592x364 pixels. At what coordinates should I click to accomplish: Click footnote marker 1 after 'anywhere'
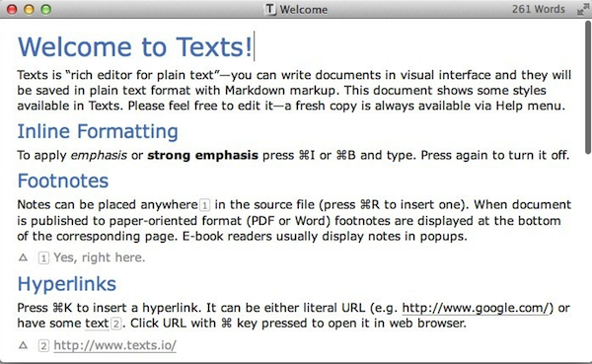click(x=204, y=205)
